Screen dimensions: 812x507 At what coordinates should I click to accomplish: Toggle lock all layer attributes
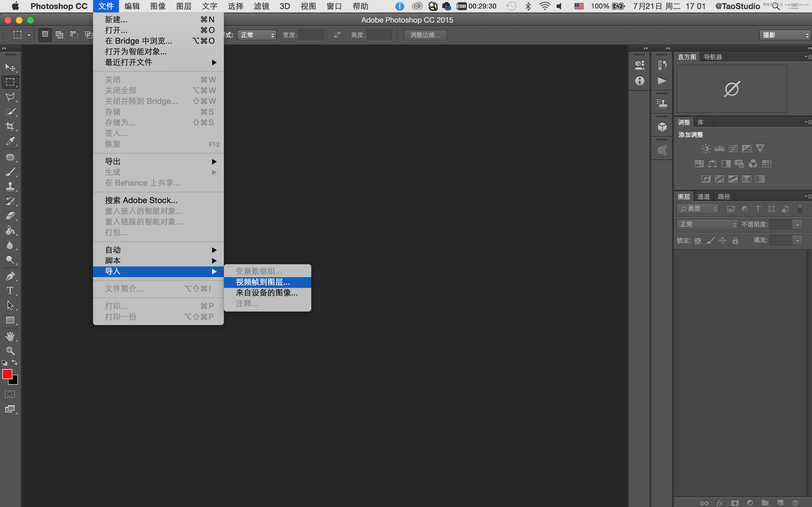click(x=735, y=241)
